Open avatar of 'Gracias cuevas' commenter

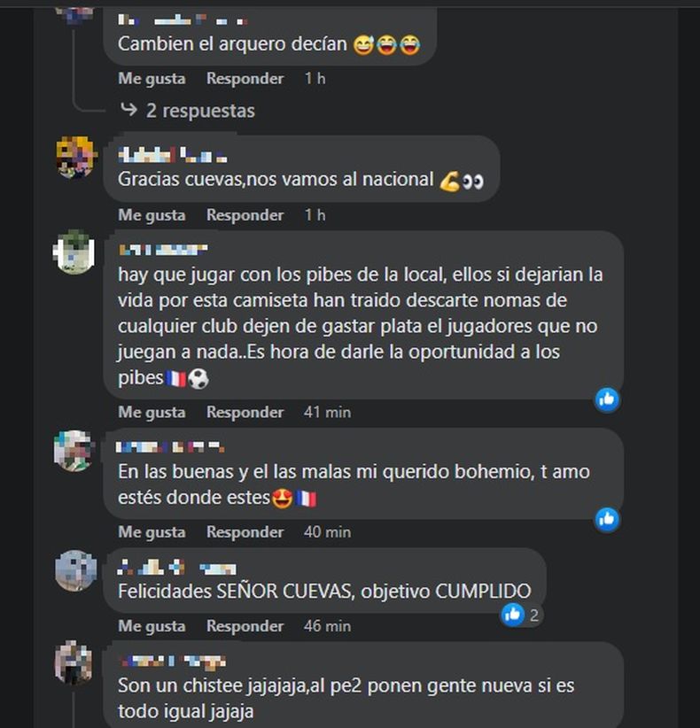(74, 157)
